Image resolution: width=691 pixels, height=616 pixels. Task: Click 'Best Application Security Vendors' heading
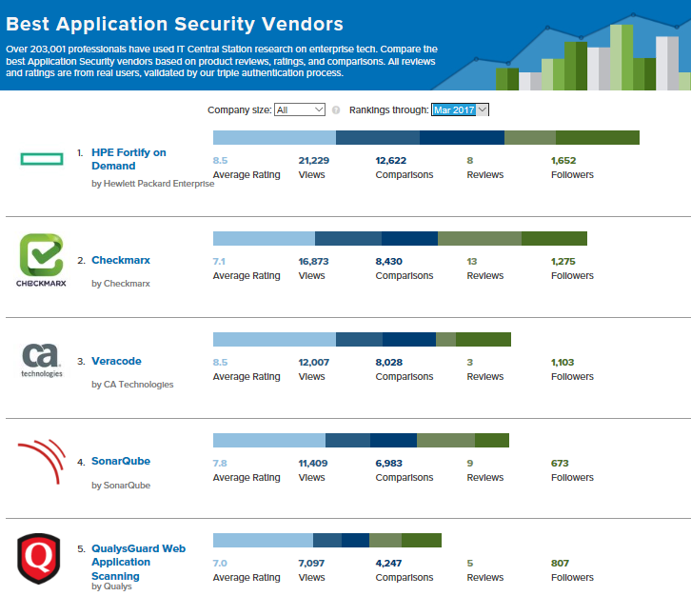(174, 24)
